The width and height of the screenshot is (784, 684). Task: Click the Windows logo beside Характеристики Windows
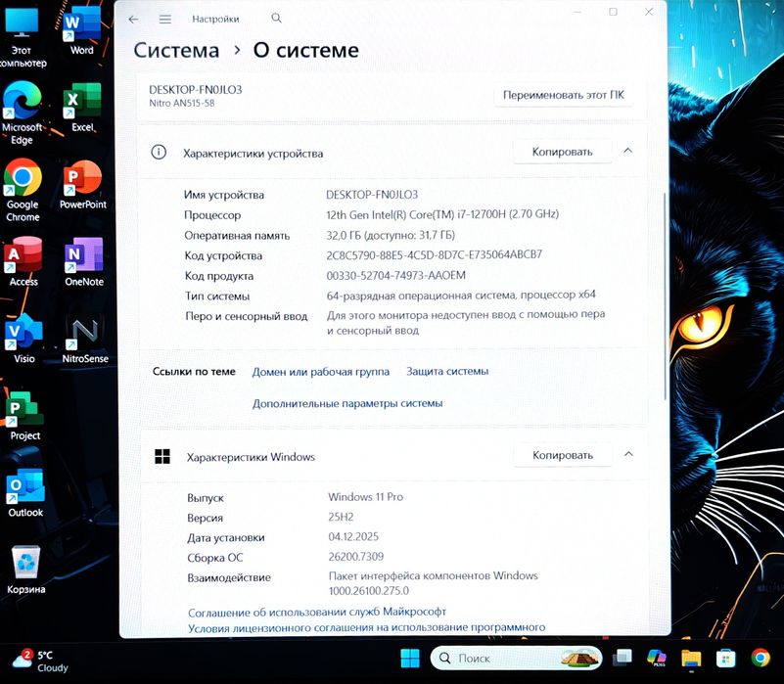pos(162,456)
